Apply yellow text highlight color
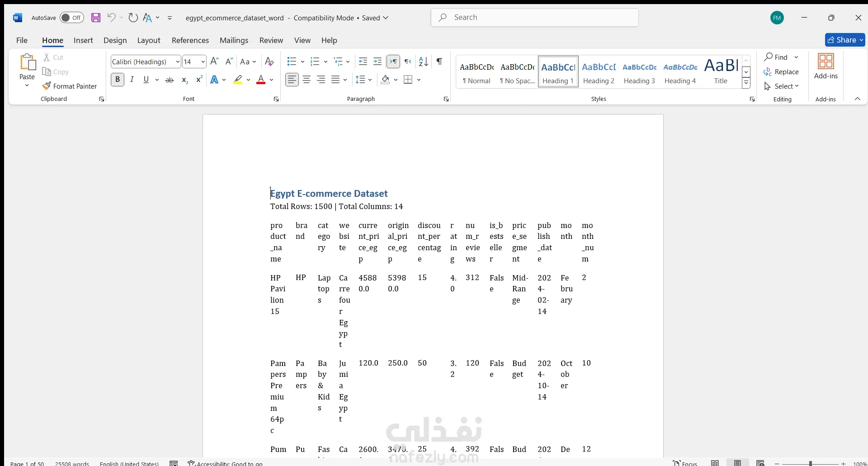The image size is (868, 466). 238,80
